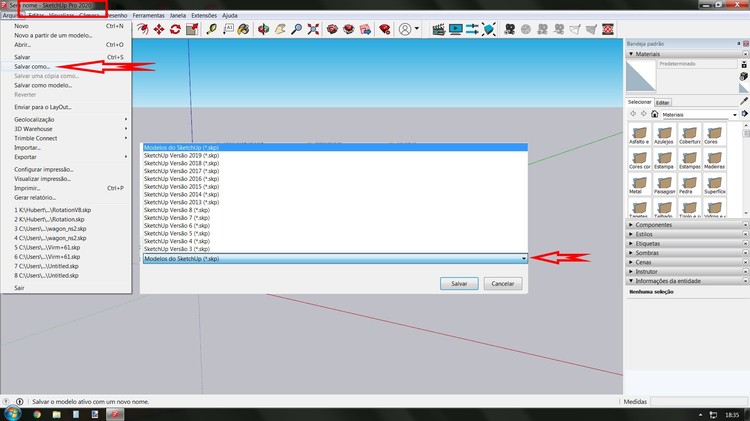The height and width of the screenshot is (421, 750).
Task: Open the Extension Manager ruby icon
Action: tap(385, 30)
